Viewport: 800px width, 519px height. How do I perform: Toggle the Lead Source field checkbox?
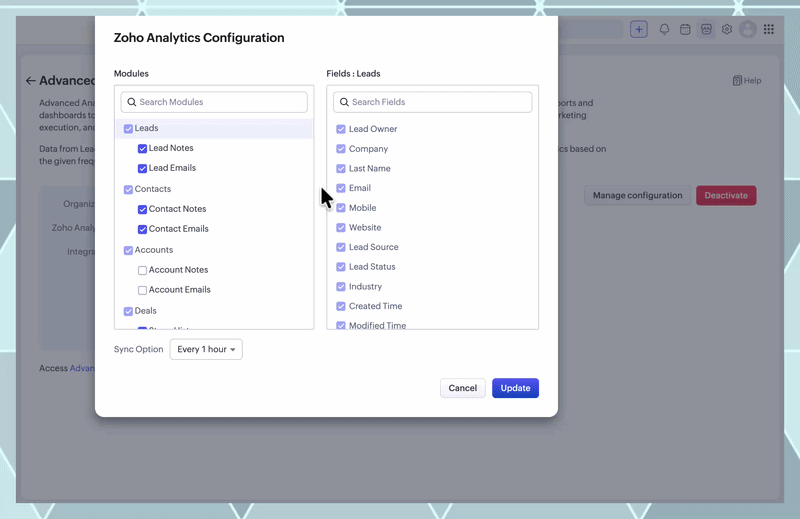click(341, 247)
